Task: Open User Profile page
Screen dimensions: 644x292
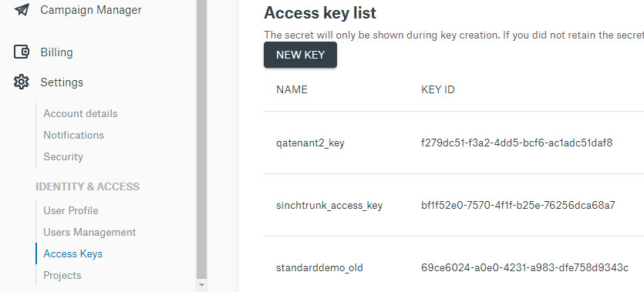Action: tap(71, 210)
